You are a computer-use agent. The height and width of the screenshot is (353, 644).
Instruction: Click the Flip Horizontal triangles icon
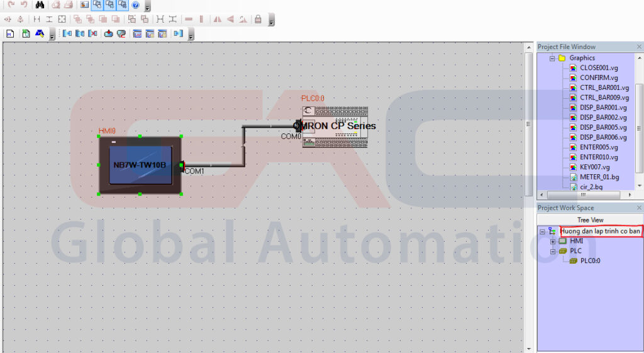[218, 19]
